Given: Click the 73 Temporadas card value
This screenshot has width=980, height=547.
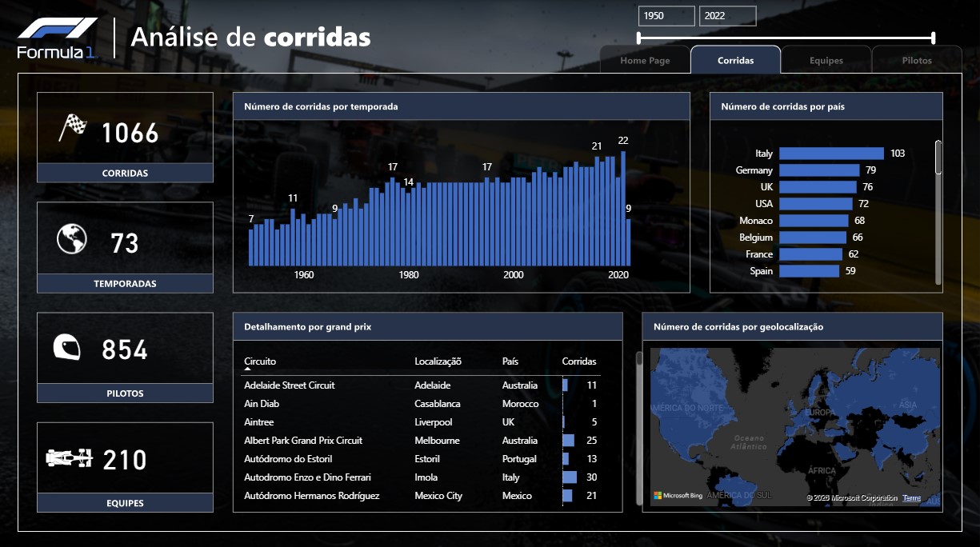Looking at the screenshot, I should coord(125,243).
